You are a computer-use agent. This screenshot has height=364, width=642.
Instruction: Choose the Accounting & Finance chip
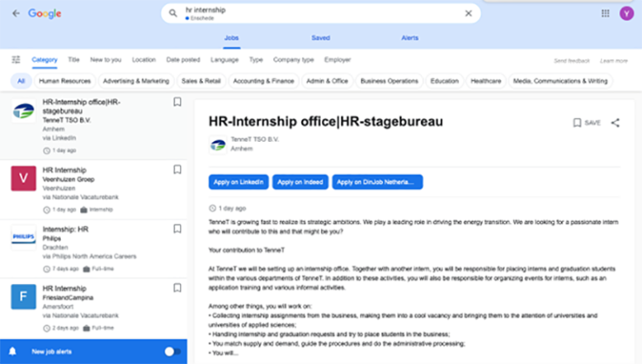tap(263, 81)
